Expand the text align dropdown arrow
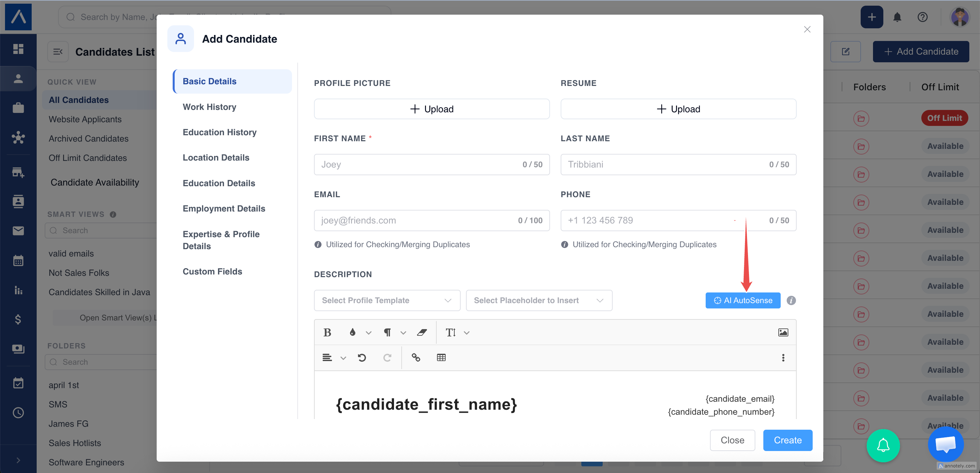Screen dimensions: 980x473 [343, 358]
